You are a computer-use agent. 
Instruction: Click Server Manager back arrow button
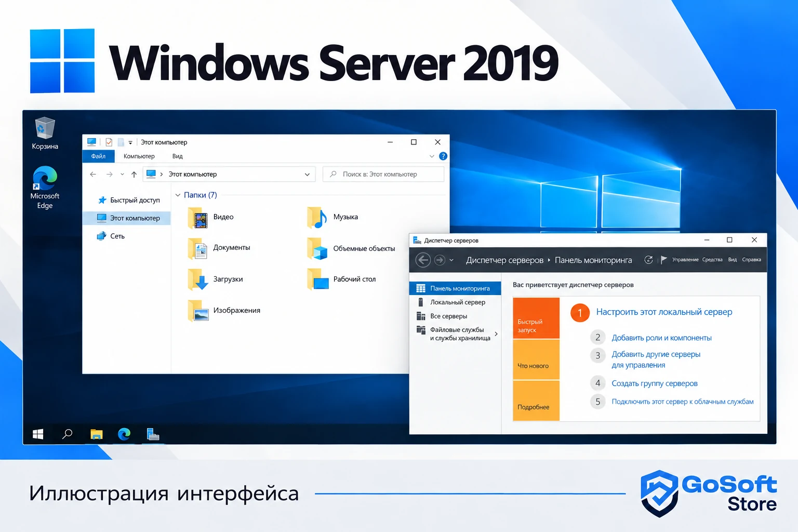point(423,260)
